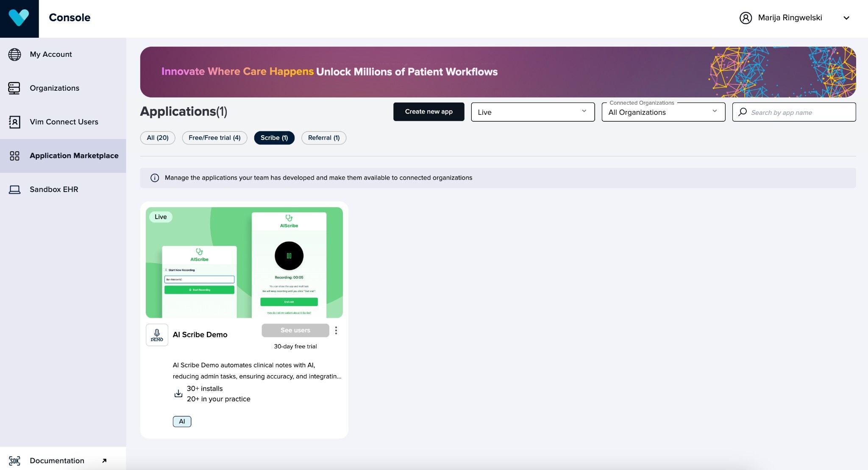
Task: Select the All (20) filter
Action: tap(158, 138)
